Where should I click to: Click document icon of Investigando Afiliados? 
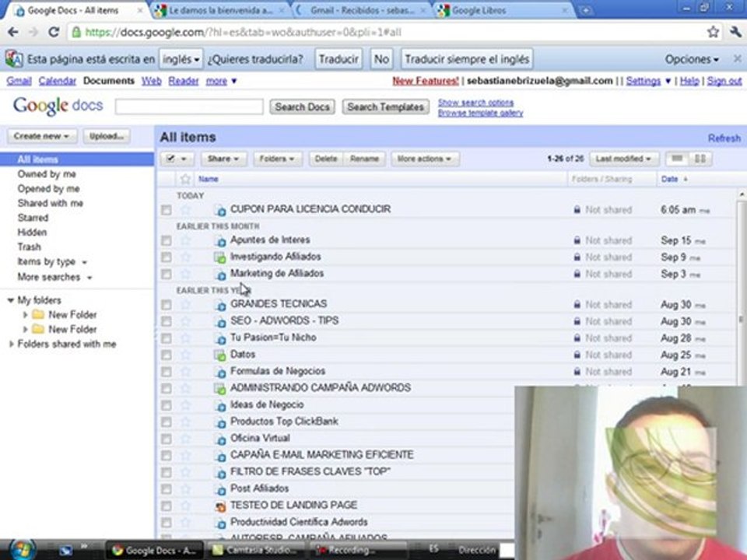click(219, 257)
